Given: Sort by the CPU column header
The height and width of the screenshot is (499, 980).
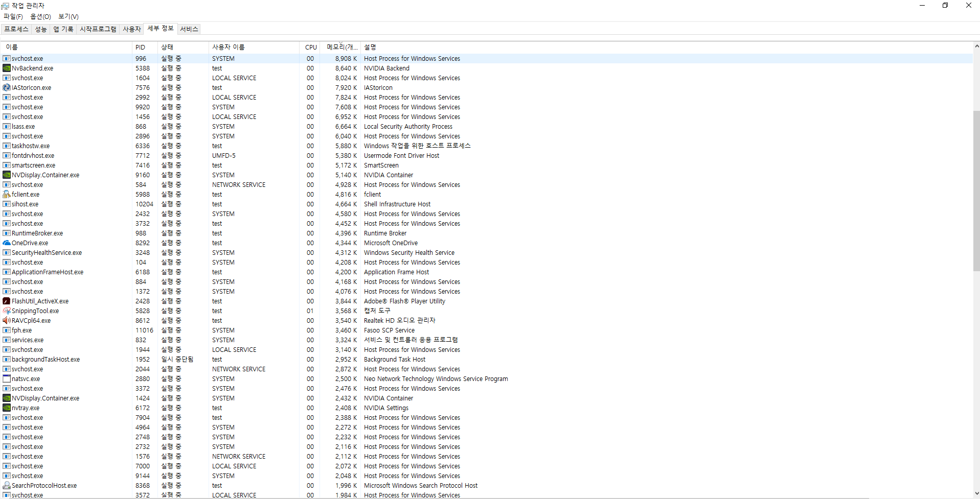Looking at the screenshot, I should pos(311,47).
